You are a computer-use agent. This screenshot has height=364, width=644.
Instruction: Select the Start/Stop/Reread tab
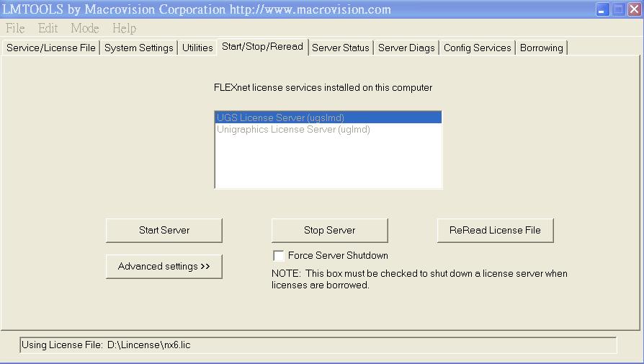262,47
